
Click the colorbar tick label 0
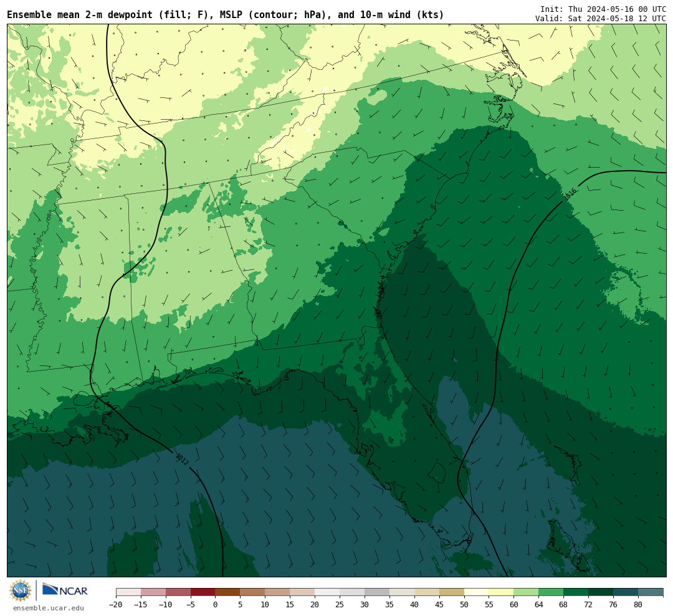pos(215,605)
